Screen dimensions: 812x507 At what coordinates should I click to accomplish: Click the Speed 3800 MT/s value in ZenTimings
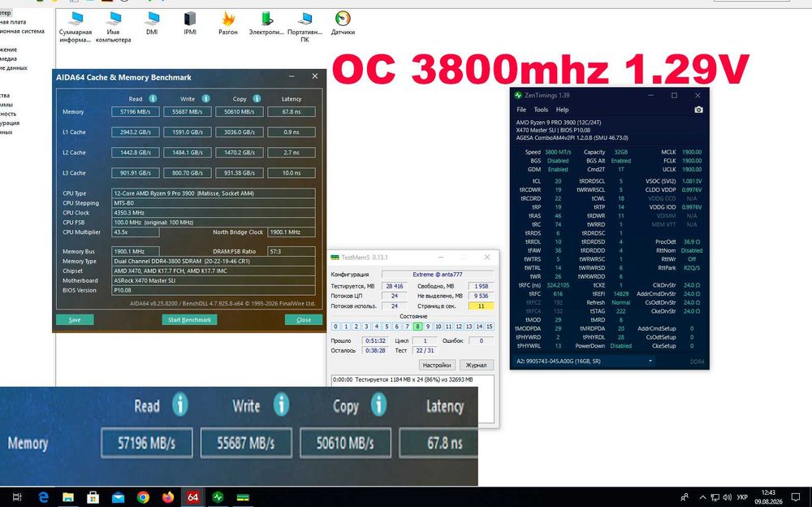558,152
